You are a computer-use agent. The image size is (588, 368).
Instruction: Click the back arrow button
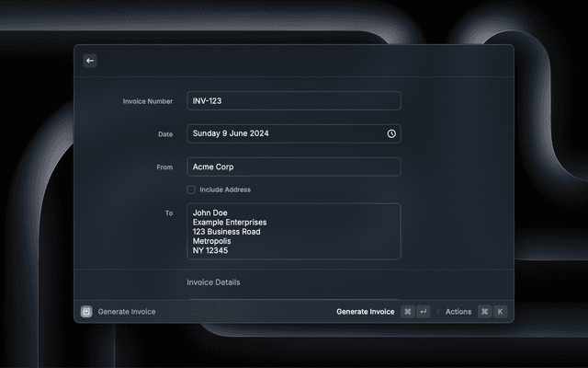pyautogui.click(x=90, y=61)
